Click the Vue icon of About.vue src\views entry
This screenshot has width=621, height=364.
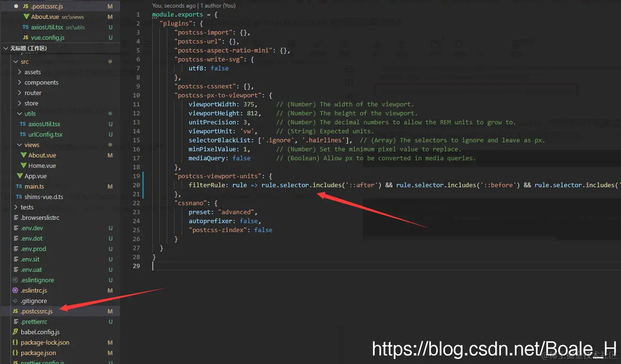click(x=26, y=17)
